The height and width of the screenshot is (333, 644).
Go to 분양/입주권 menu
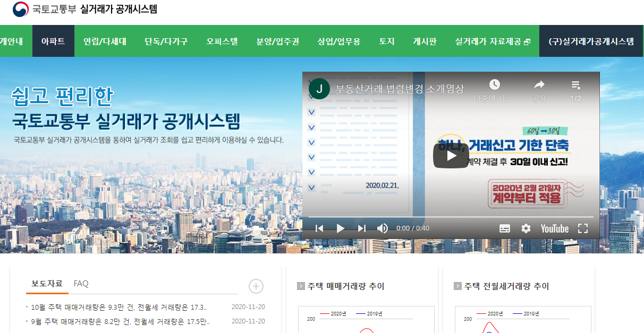click(x=278, y=41)
